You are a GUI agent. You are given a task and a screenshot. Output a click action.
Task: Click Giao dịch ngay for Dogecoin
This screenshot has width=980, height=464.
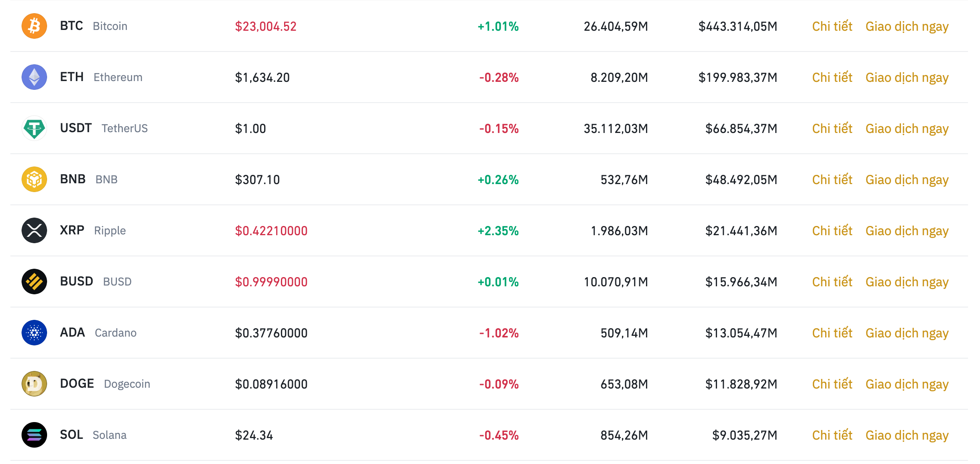907,385
